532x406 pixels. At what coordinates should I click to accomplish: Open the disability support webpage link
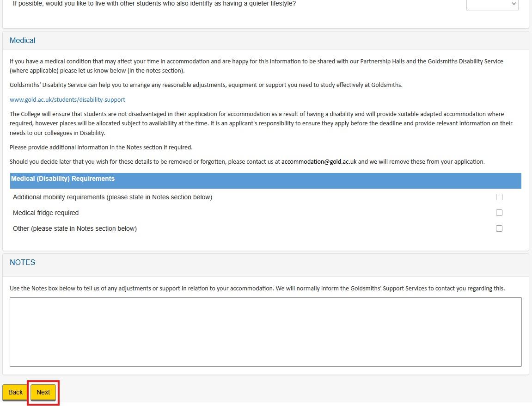click(67, 99)
